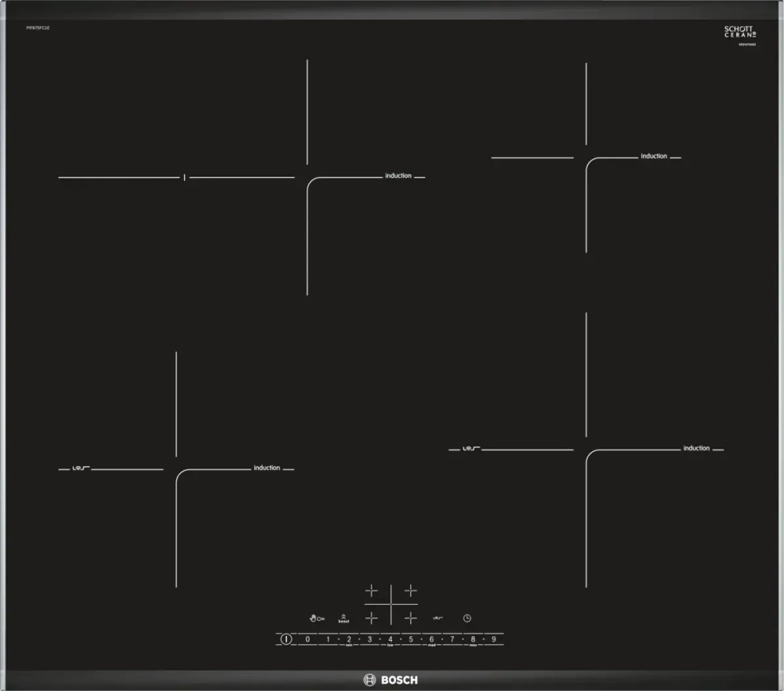
Task: Set power level slider to 8
Action: tap(473, 639)
